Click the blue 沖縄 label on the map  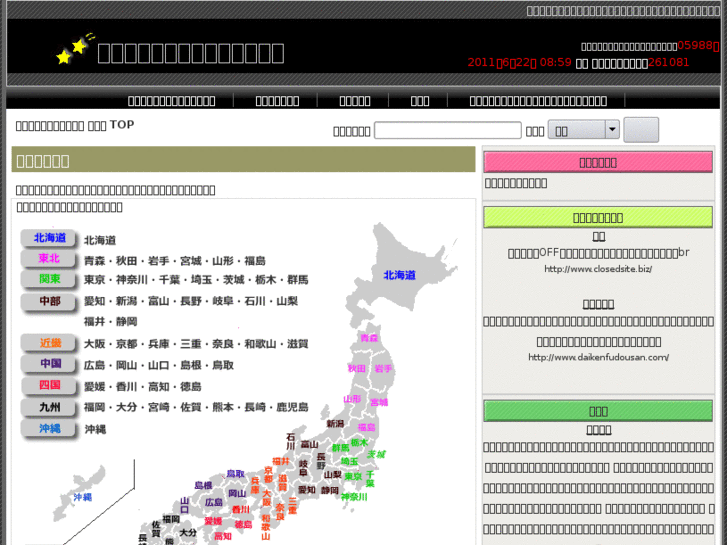(x=83, y=497)
